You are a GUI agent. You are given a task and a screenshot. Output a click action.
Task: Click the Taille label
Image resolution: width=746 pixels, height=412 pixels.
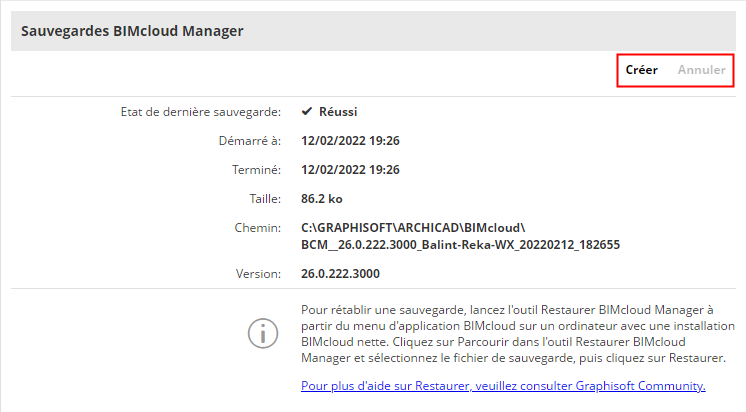tap(265, 199)
